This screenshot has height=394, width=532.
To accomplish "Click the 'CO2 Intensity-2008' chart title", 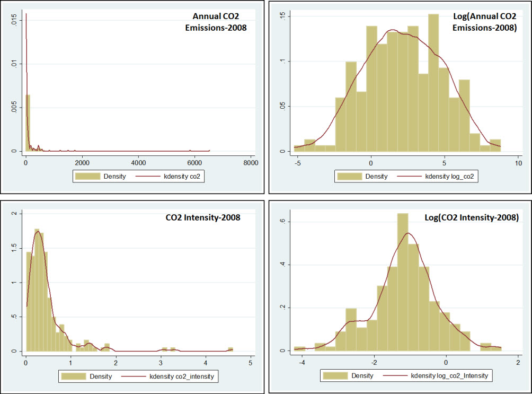I will pyautogui.click(x=203, y=217).
